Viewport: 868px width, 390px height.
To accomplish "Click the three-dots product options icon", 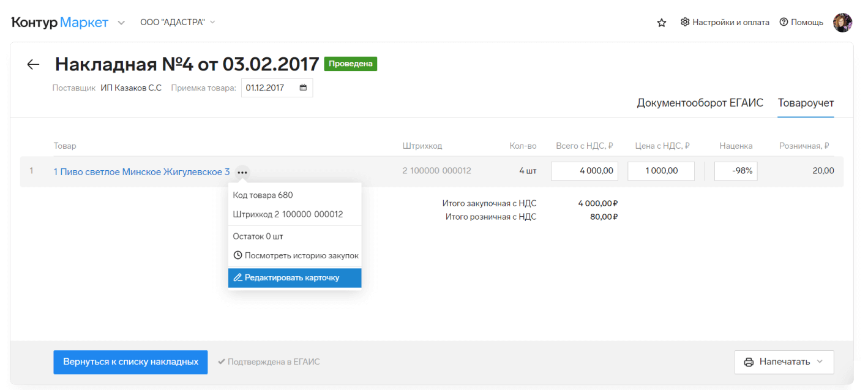I will (242, 173).
